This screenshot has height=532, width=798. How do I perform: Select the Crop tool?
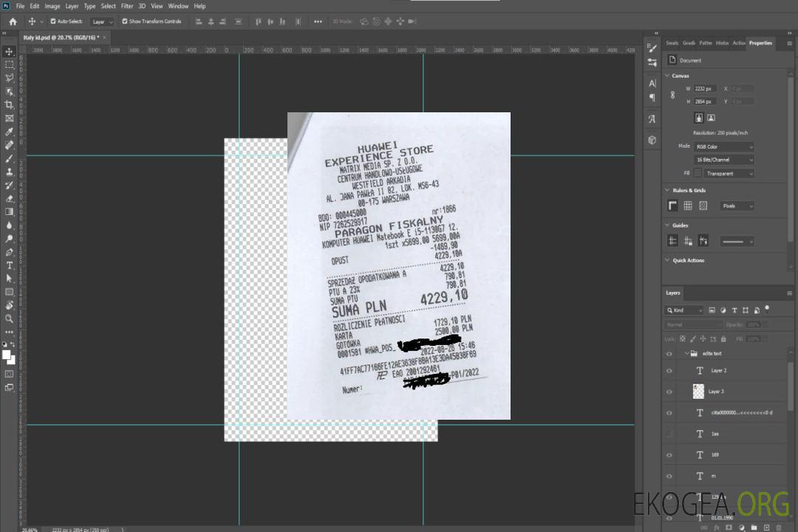coord(9,105)
